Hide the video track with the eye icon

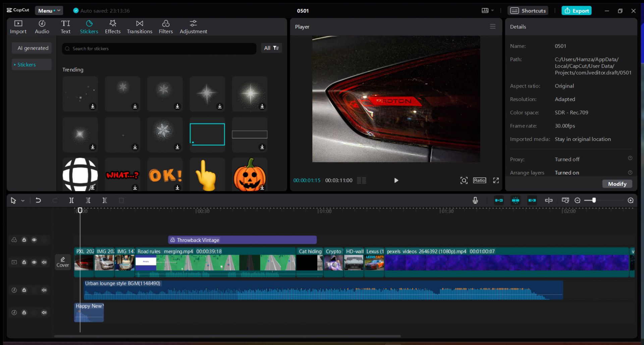(x=34, y=262)
